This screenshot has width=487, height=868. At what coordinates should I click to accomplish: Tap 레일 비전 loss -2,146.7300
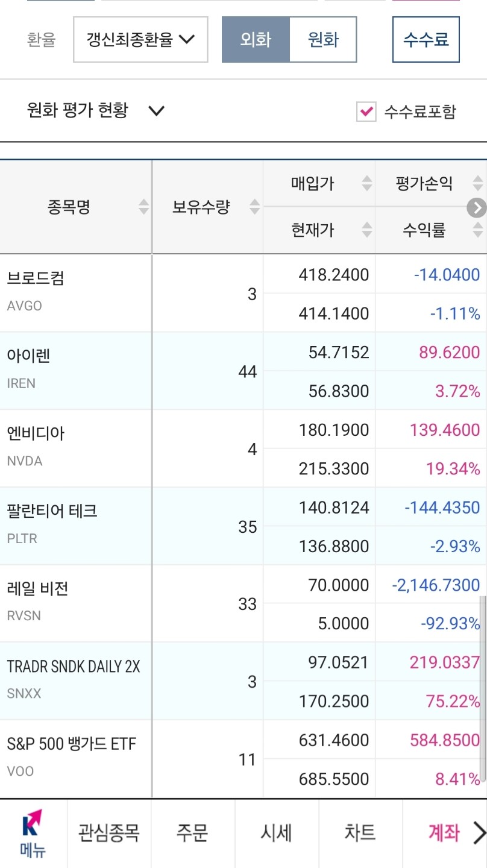[436, 585]
